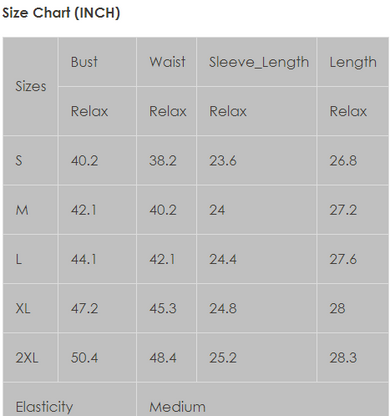The height and width of the screenshot is (416, 390).
Task: Click the Relax subheader under Bust
Action: (x=89, y=111)
